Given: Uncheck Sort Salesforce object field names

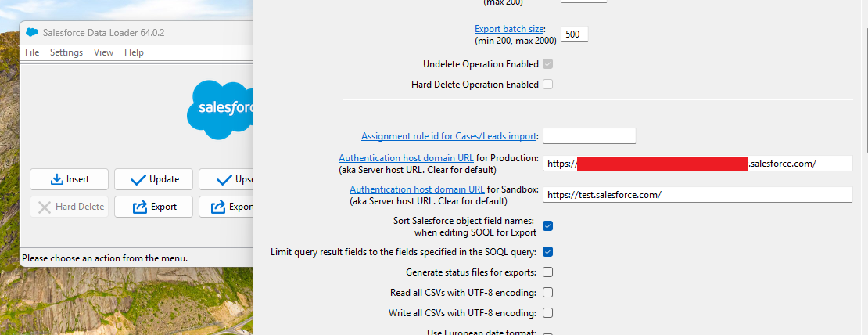Looking at the screenshot, I should [547, 226].
